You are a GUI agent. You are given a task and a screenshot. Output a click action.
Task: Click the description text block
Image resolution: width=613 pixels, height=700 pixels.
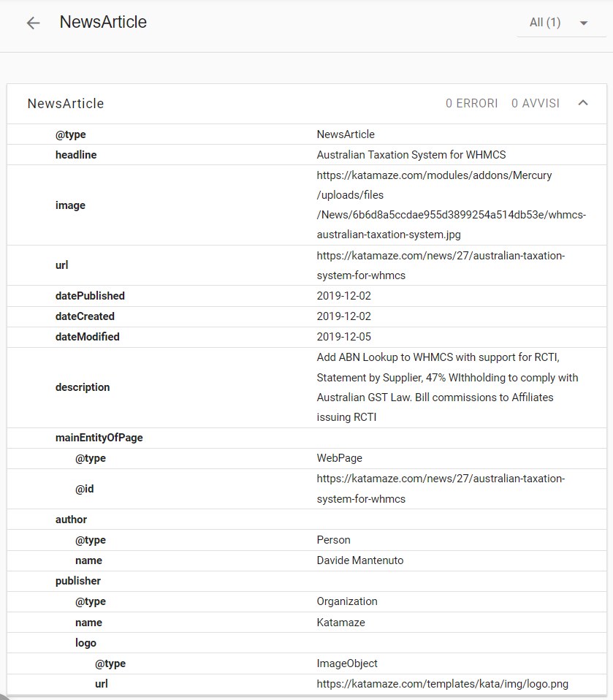click(x=447, y=387)
